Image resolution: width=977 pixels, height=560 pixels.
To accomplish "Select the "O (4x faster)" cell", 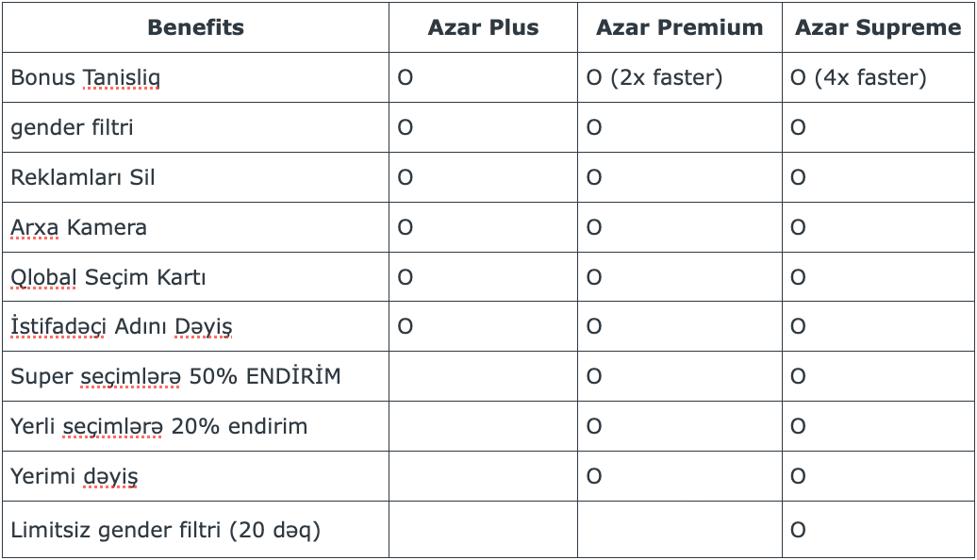I will pos(858,77).
